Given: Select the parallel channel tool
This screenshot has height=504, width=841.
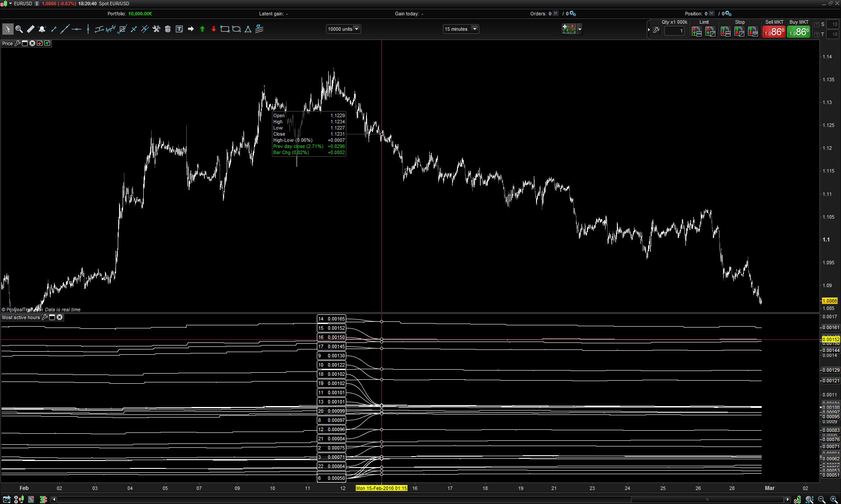Looking at the screenshot, I should (99, 29).
